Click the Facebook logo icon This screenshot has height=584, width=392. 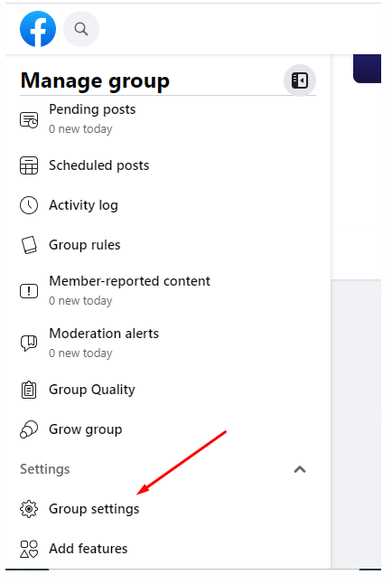[x=38, y=29]
